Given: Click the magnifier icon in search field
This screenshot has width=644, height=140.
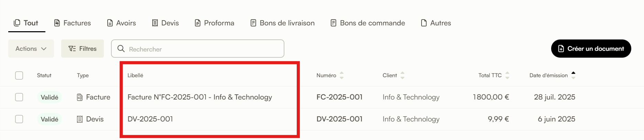Looking at the screenshot, I should click(121, 49).
